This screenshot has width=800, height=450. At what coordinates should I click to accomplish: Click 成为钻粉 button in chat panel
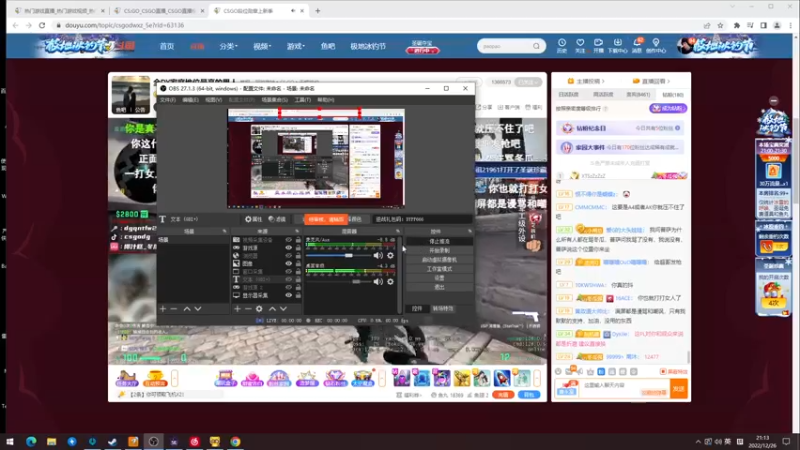point(668,108)
